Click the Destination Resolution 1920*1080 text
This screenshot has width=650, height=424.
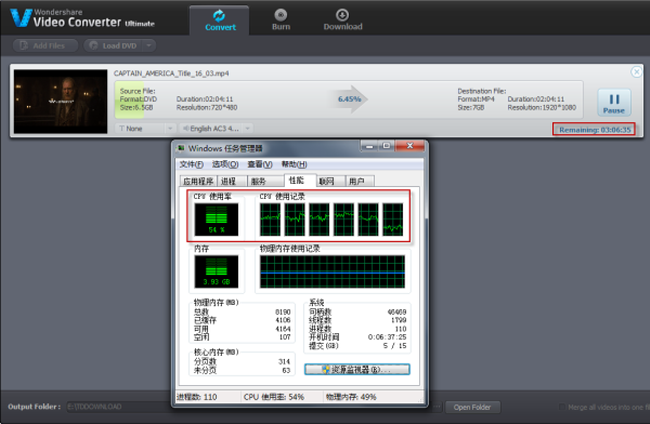point(542,107)
